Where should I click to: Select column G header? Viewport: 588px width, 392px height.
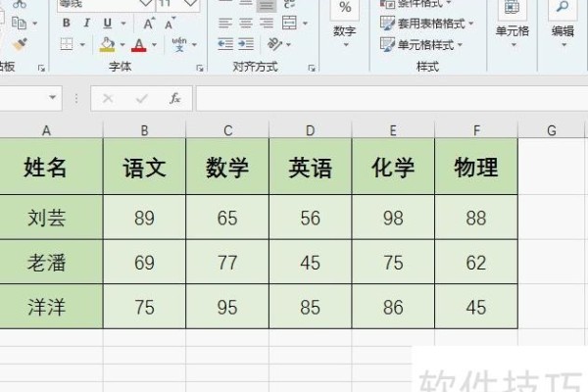[551, 130]
